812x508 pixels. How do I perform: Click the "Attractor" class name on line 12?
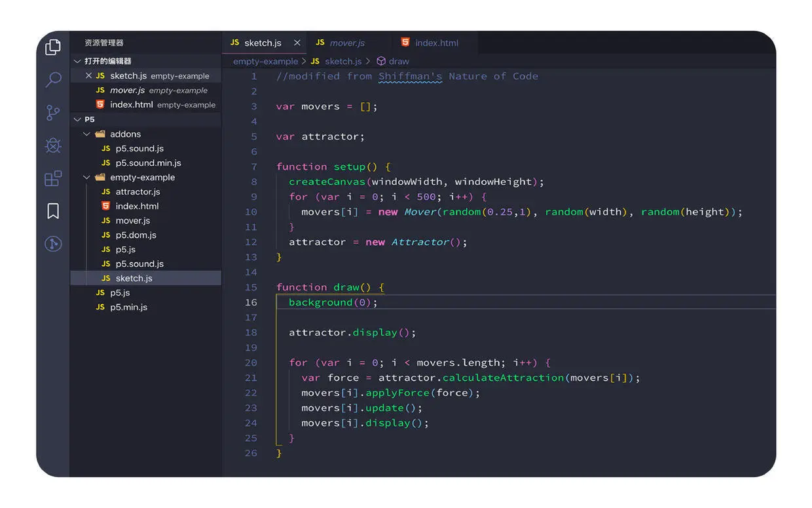pyautogui.click(x=420, y=242)
